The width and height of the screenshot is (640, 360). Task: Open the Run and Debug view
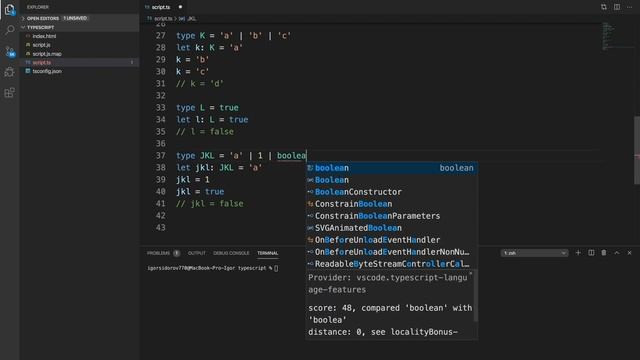tap(9, 72)
